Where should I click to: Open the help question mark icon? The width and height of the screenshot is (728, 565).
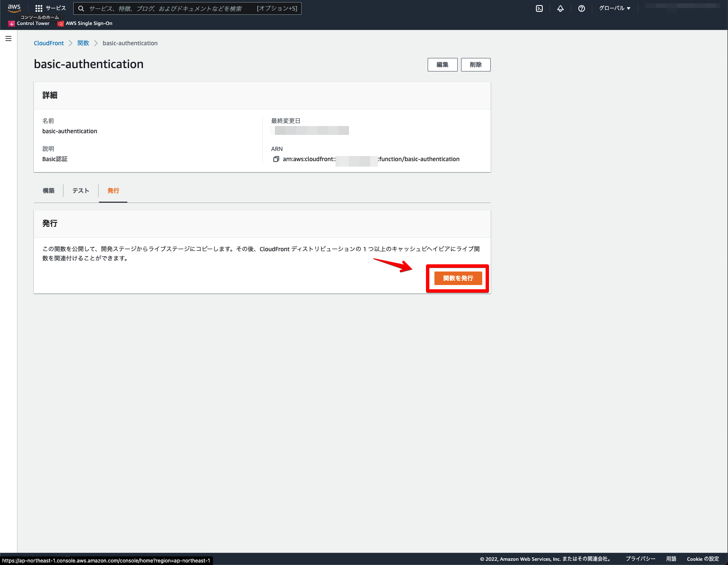[x=582, y=8]
